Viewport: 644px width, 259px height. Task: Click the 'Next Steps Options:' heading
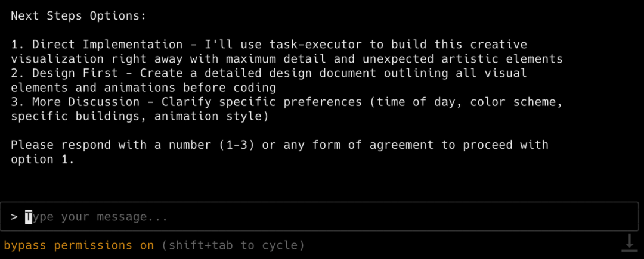(x=78, y=16)
